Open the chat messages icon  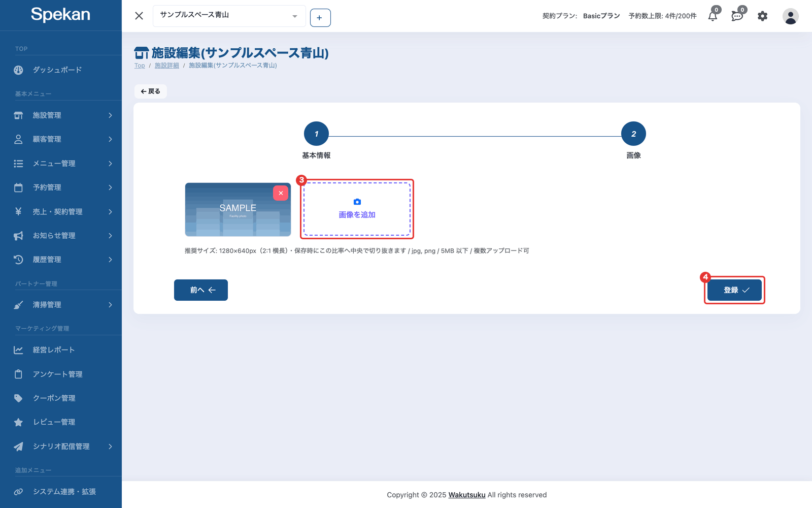click(737, 16)
